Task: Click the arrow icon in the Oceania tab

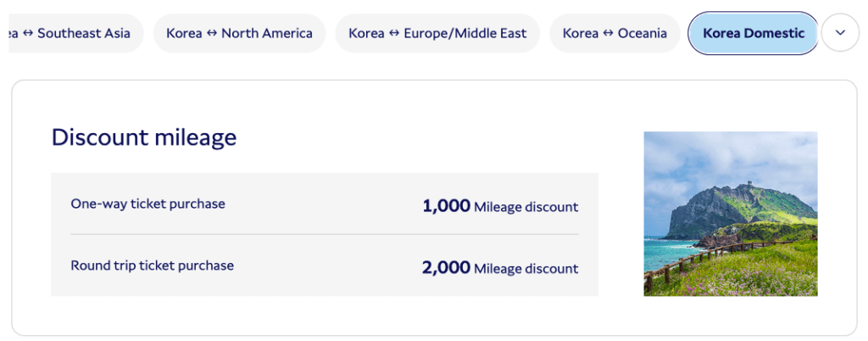Action: coord(609,34)
